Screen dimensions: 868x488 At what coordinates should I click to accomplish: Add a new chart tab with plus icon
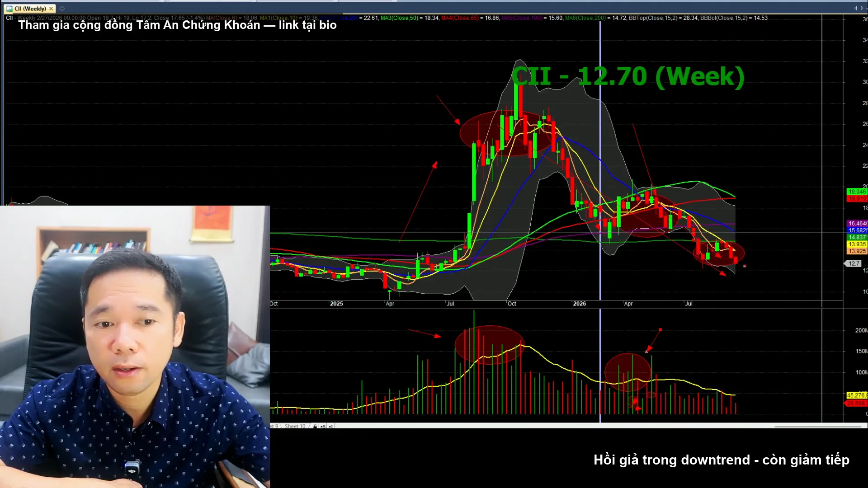tap(62, 9)
